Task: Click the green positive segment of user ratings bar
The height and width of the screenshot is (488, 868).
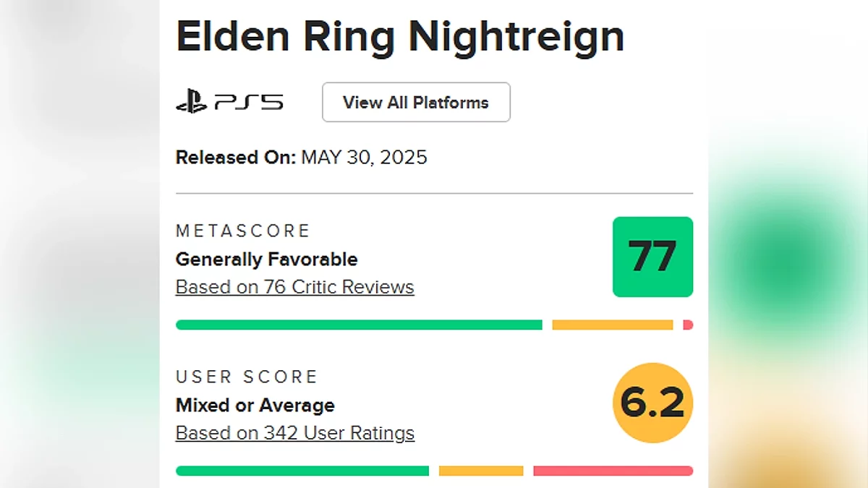Action: coord(302,471)
